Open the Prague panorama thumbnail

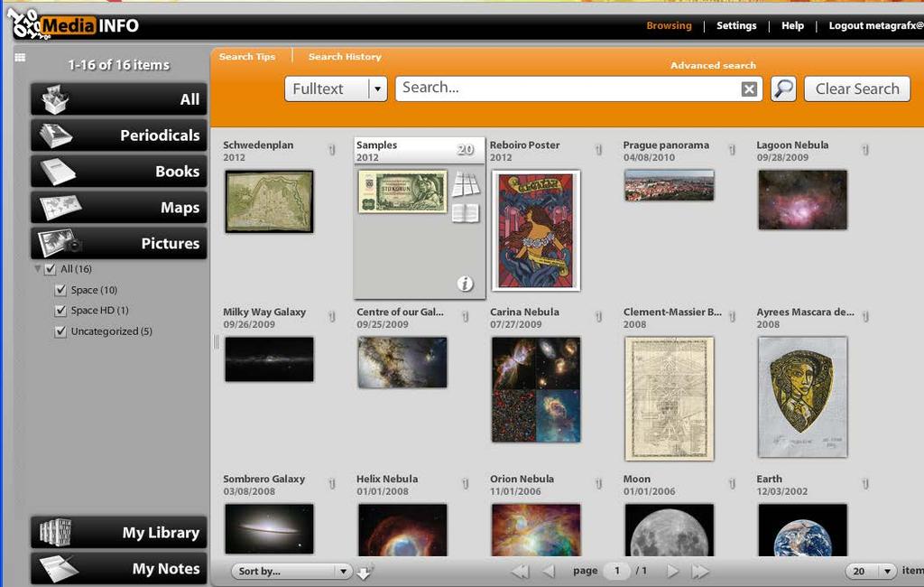tap(669, 185)
